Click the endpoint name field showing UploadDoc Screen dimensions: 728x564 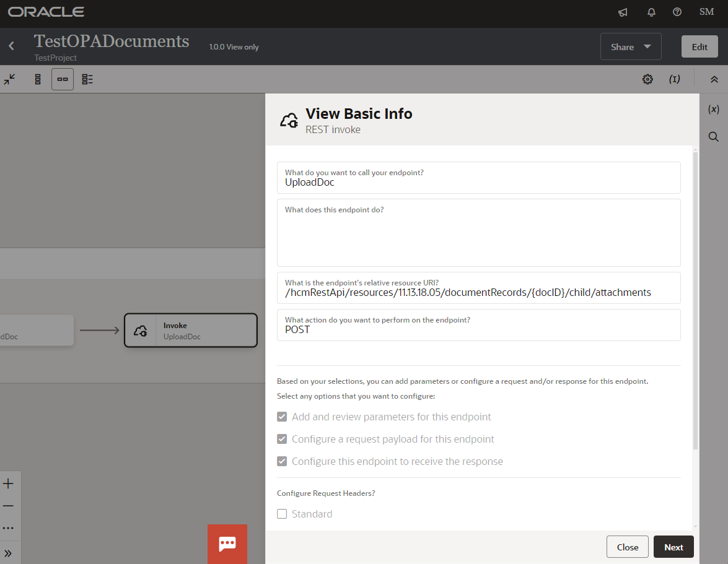(478, 182)
